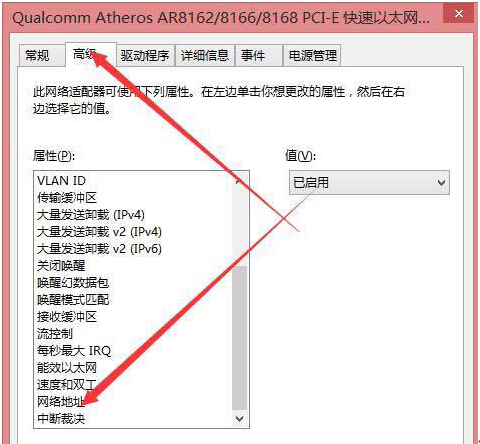The image size is (480, 444).
Task: Select VLAN ID in the property list
Action: (x=61, y=181)
